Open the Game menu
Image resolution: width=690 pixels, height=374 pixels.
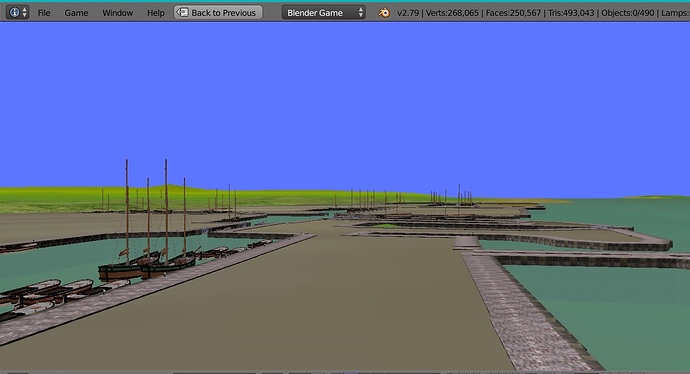[x=76, y=13]
